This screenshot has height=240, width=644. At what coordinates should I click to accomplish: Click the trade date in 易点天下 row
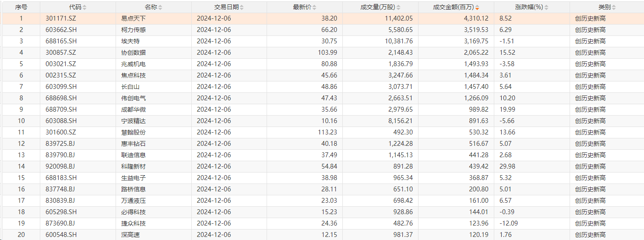tap(214, 18)
